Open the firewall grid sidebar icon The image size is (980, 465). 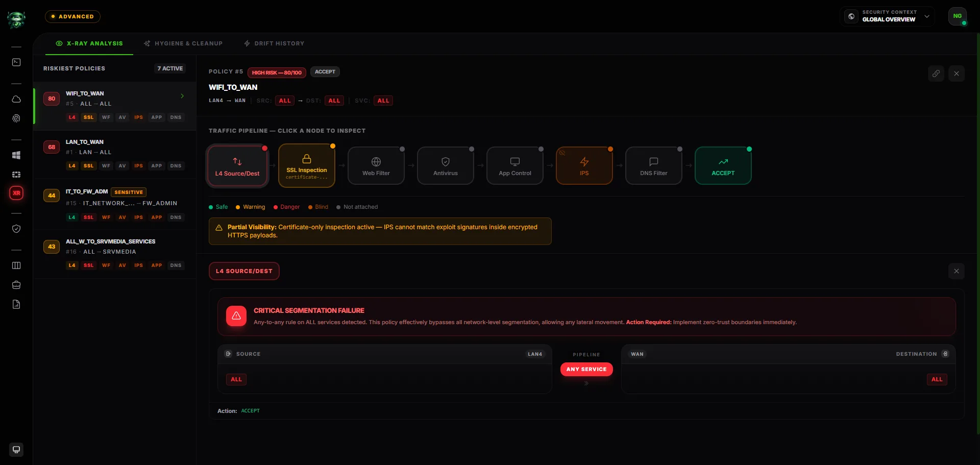(16, 175)
